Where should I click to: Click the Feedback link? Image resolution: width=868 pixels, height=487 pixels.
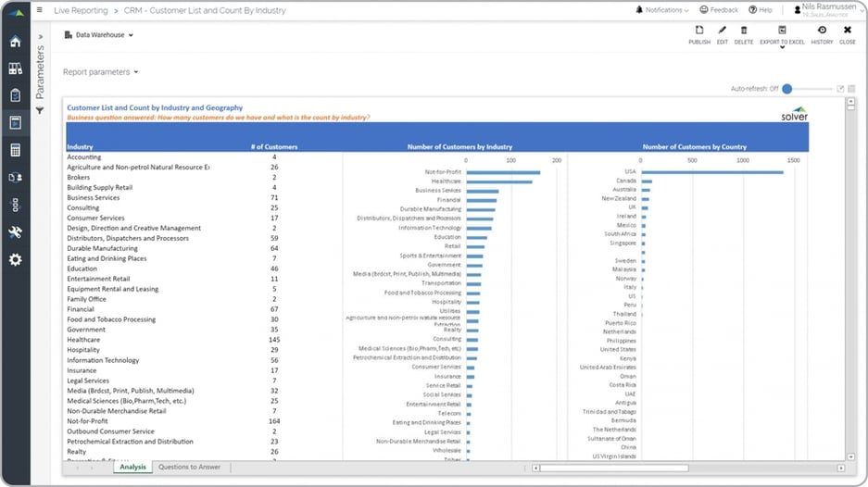719,10
